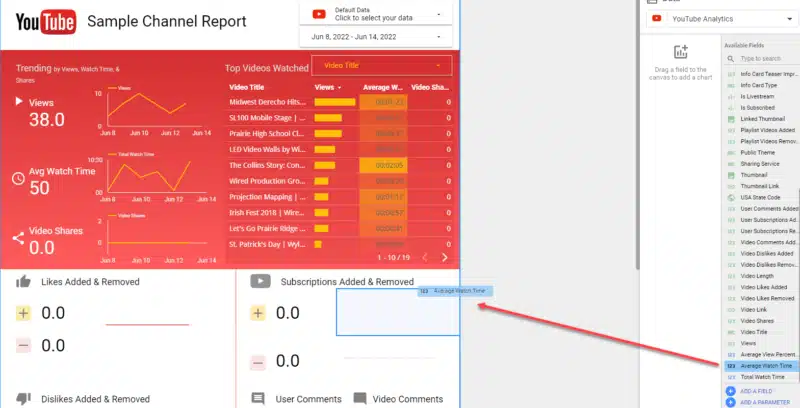This screenshot has height=408, width=800.
Task: Click the User Comments speech bubble icon
Action: click(x=258, y=398)
